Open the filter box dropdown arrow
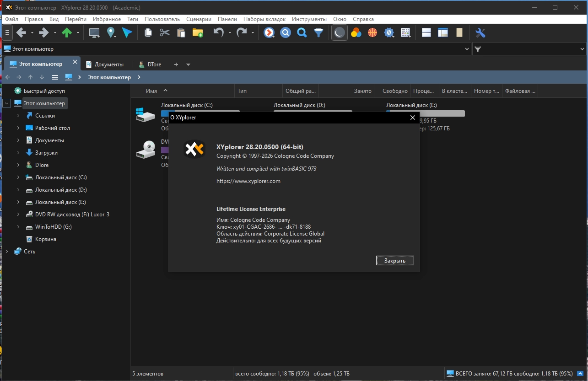588x381 pixels. pos(583,49)
